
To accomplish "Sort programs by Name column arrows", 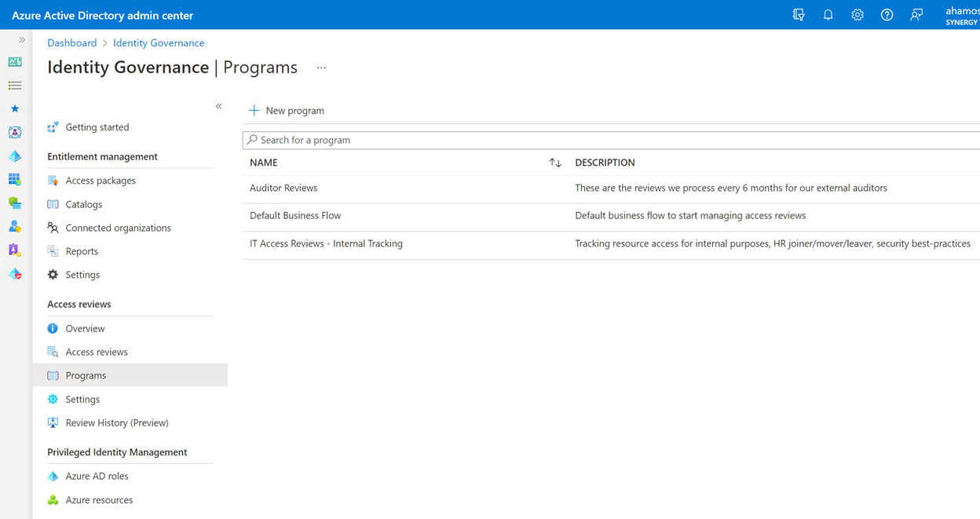I will (x=555, y=163).
